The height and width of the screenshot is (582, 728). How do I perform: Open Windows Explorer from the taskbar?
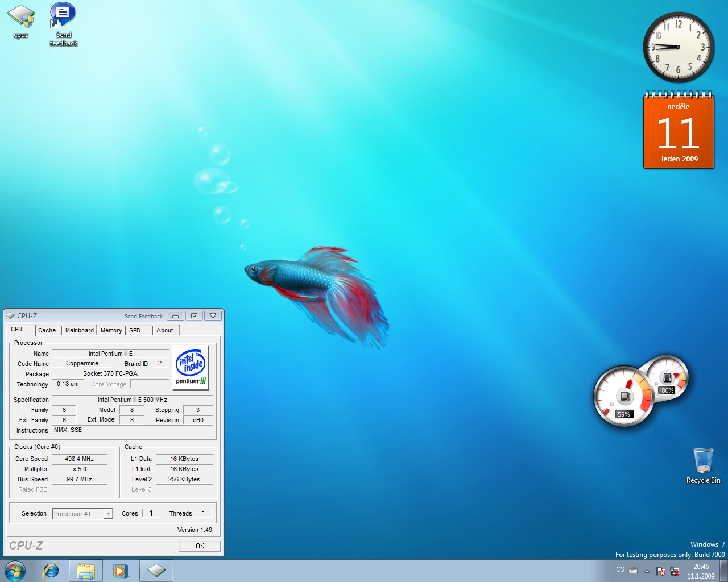tap(86, 571)
